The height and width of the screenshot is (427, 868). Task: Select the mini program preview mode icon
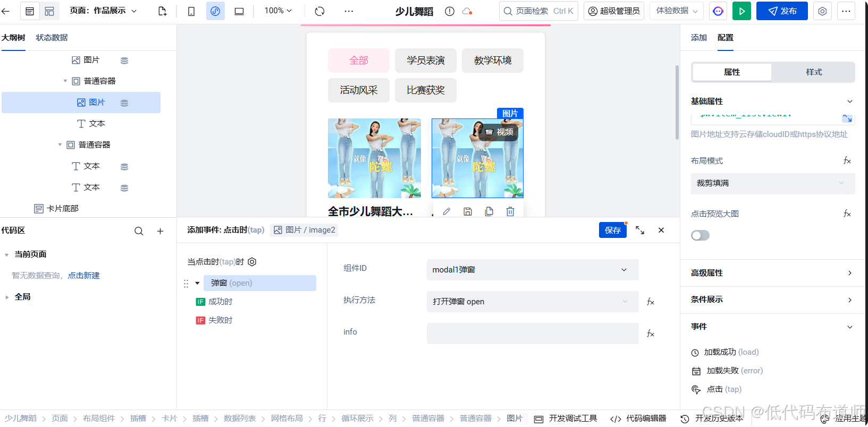215,11
